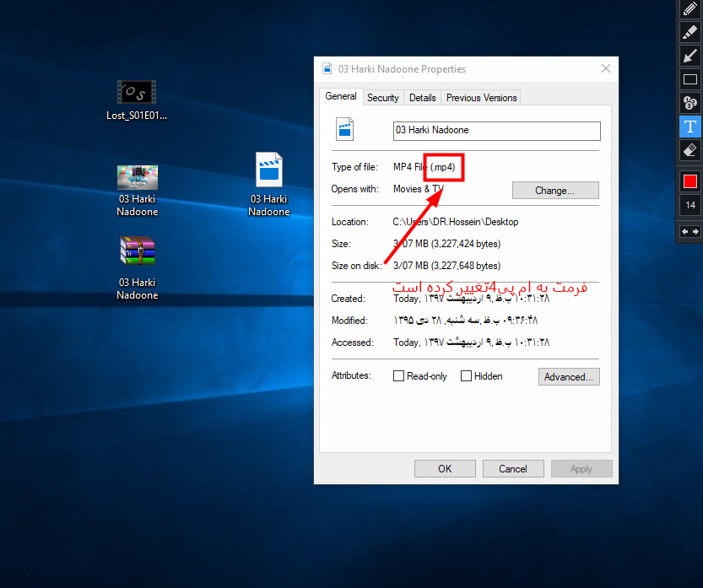Click the file name text field

click(496, 131)
